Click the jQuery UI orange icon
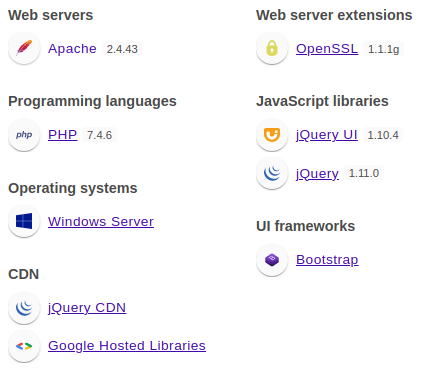423x370 pixels. pos(272,135)
